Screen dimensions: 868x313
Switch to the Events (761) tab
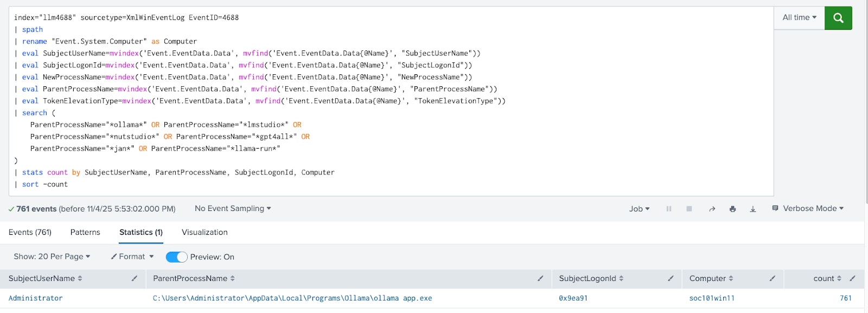tap(30, 232)
